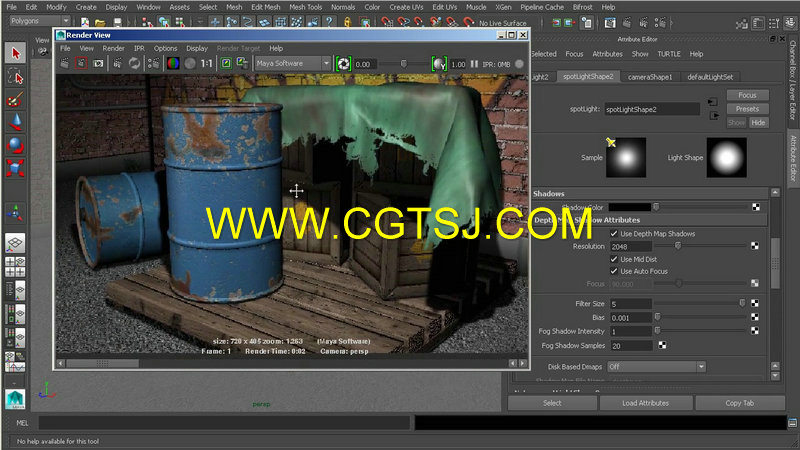The width and height of the screenshot is (800, 450).
Task: Click Resolution map checker button
Action: [755, 246]
